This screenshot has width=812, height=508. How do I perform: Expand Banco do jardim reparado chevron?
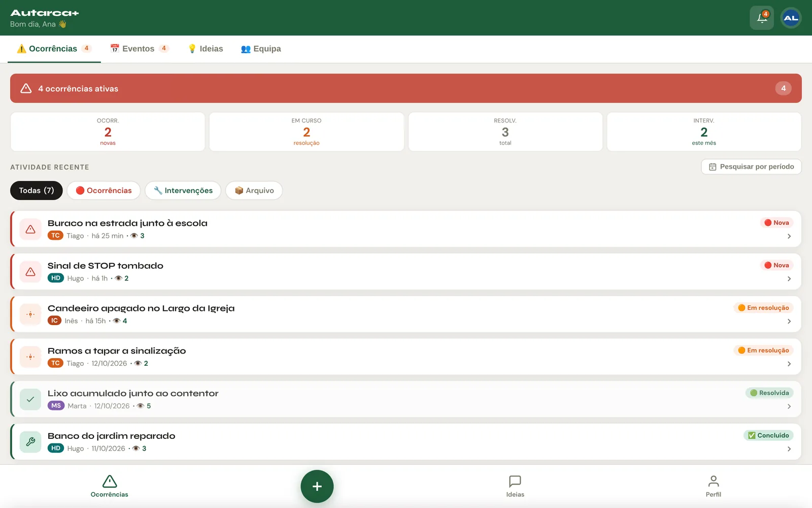[789, 449]
